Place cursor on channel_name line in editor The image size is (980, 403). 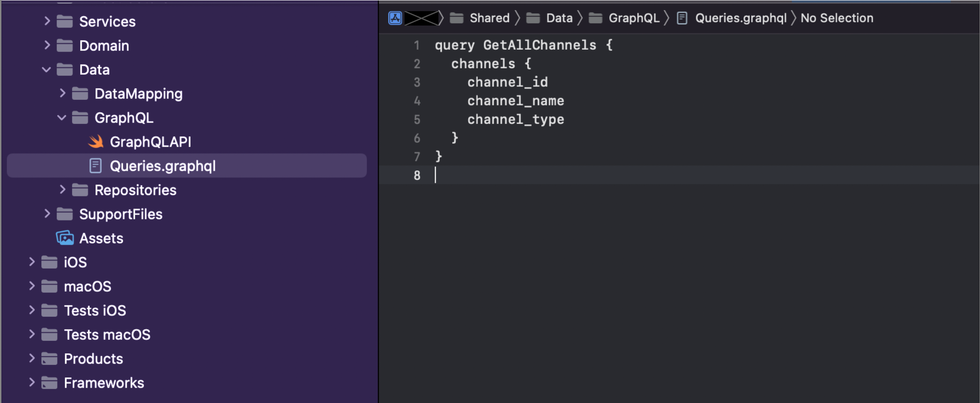tap(516, 101)
